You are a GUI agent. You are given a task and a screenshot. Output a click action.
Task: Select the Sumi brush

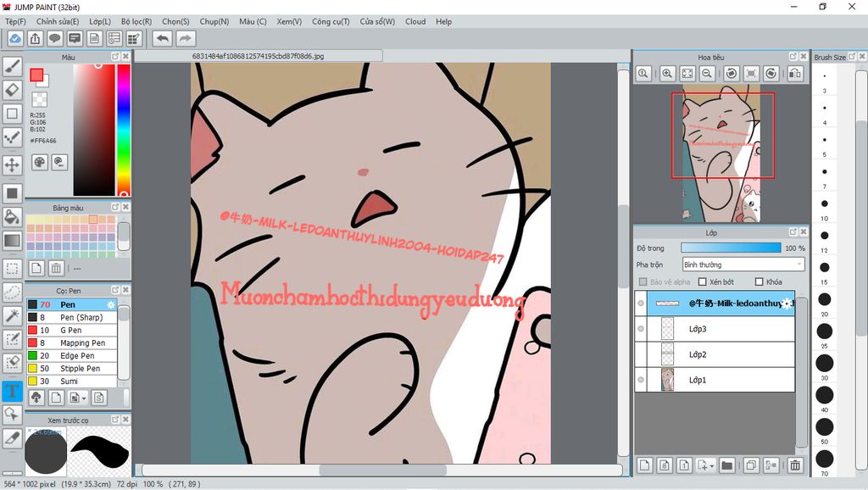click(72, 381)
